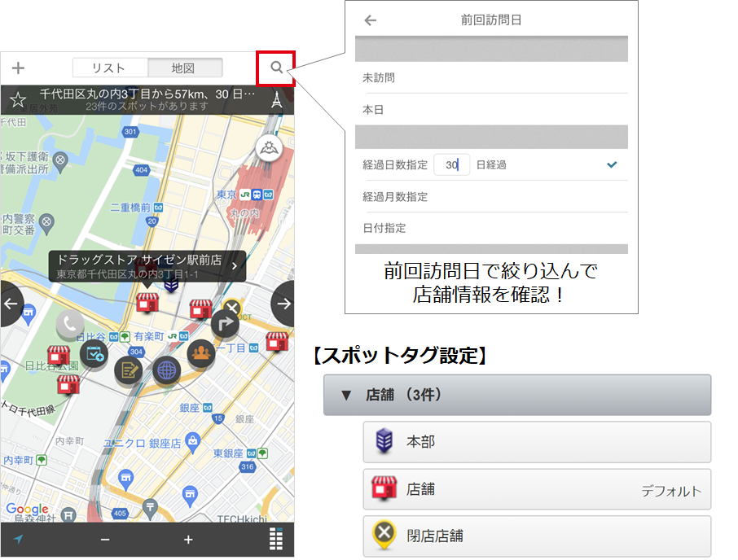Tap the calendar schedule action icon
The height and width of the screenshot is (560, 738).
pos(94,354)
